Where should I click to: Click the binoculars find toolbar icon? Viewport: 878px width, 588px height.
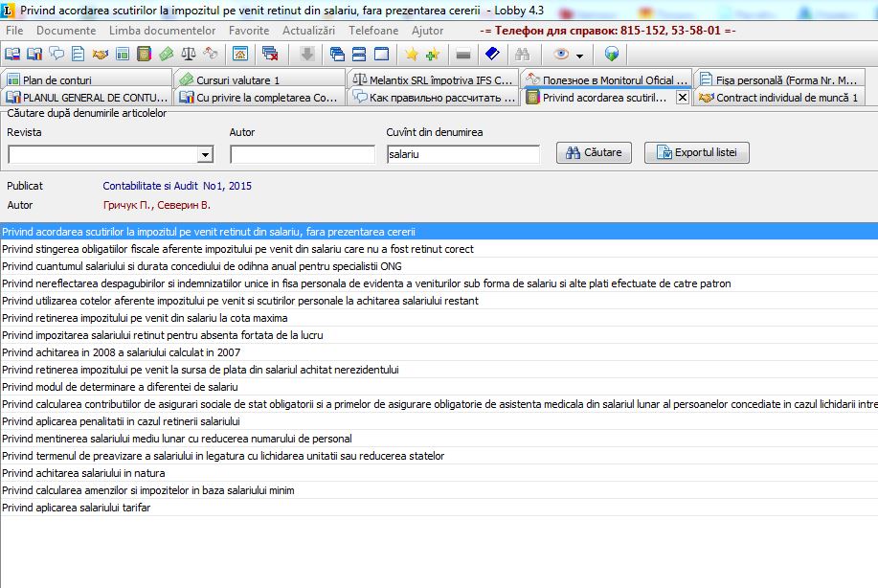(523, 55)
